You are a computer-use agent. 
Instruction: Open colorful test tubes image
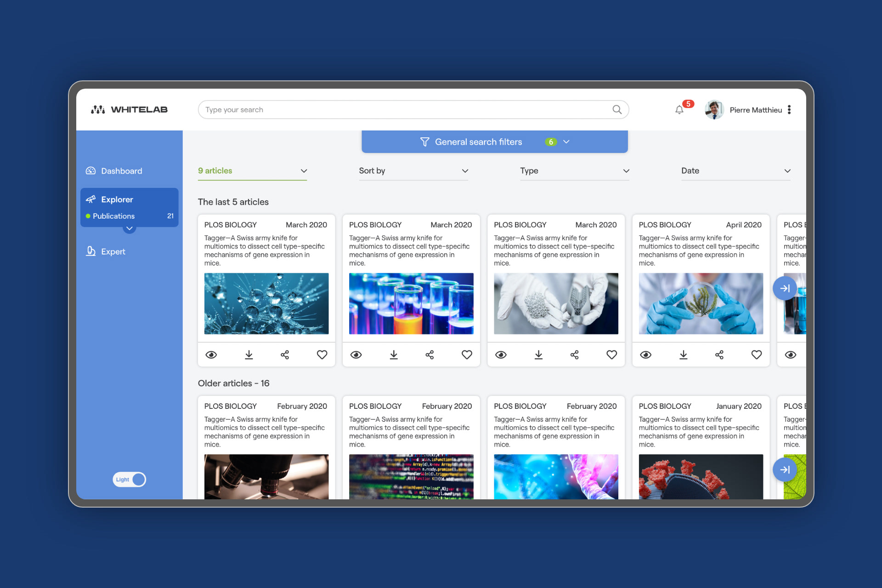click(x=411, y=304)
